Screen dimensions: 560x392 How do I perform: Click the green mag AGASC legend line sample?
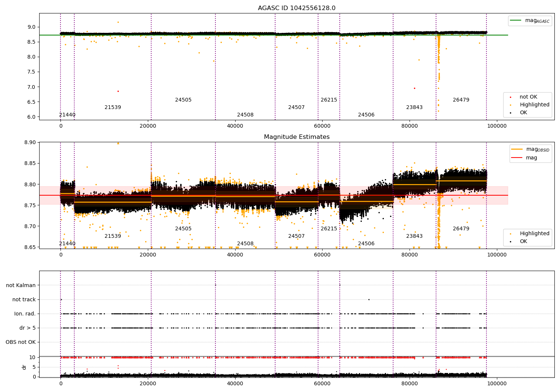click(x=516, y=21)
